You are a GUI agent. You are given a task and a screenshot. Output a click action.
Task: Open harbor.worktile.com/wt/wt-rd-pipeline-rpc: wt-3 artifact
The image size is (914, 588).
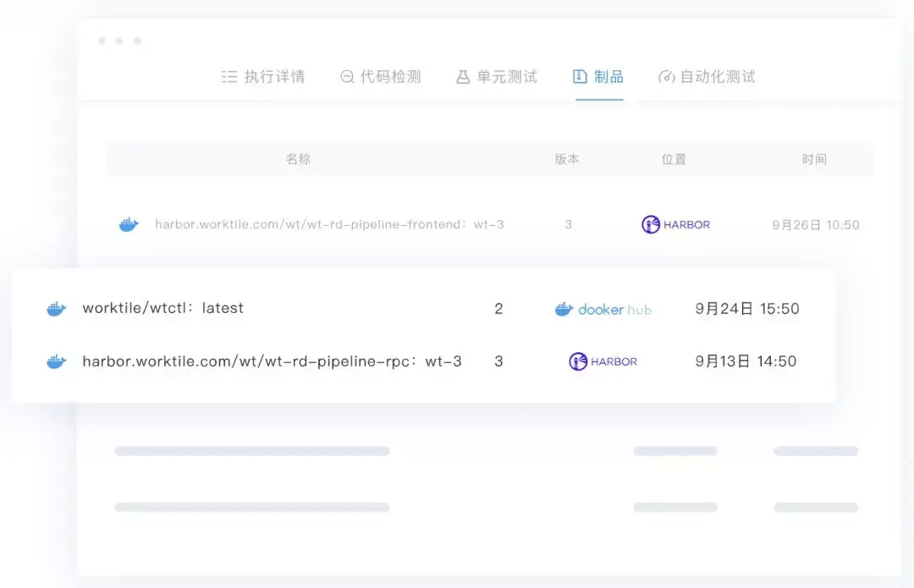273,361
